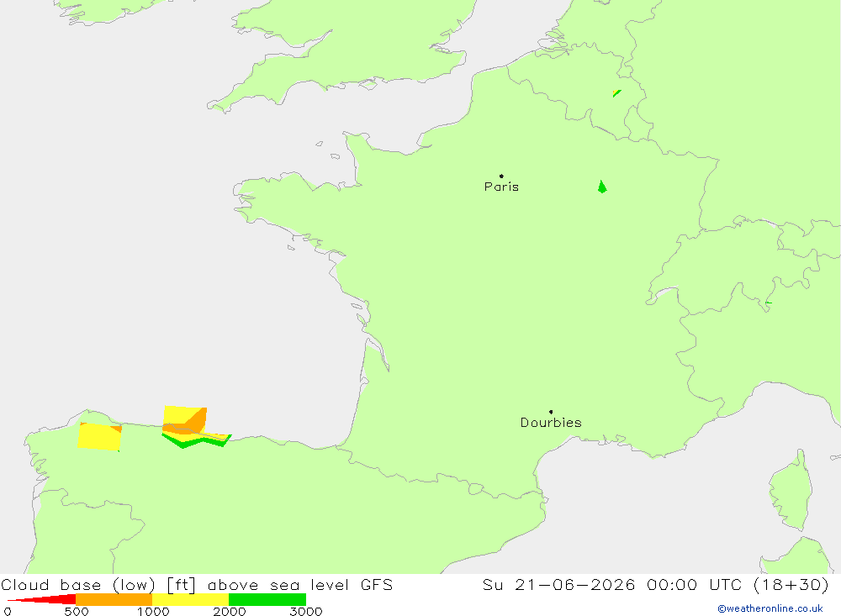841x616 pixels.
Task: Click the Paris city label
Action: coord(501,187)
